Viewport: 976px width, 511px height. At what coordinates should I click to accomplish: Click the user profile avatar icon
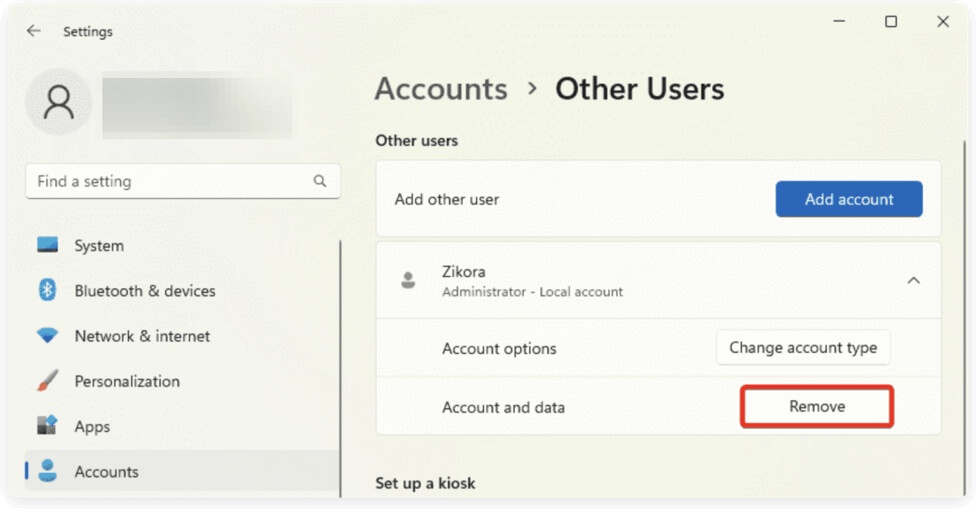pyautogui.click(x=59, y=102)
